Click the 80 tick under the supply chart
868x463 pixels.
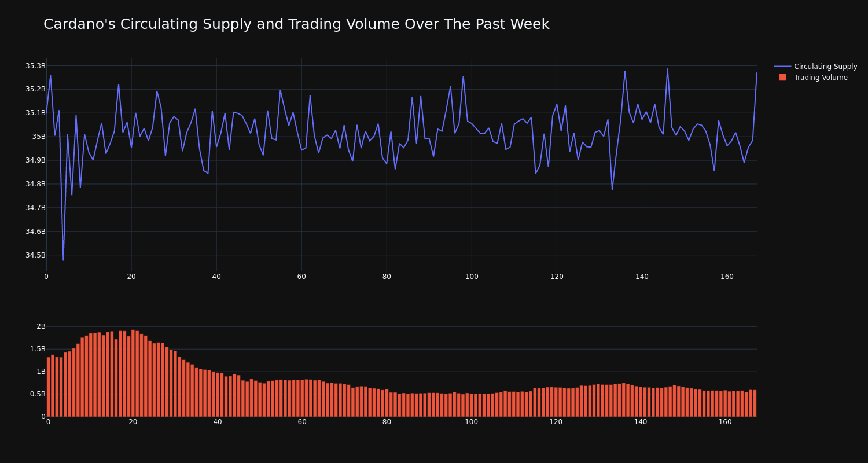coord(387,277)
